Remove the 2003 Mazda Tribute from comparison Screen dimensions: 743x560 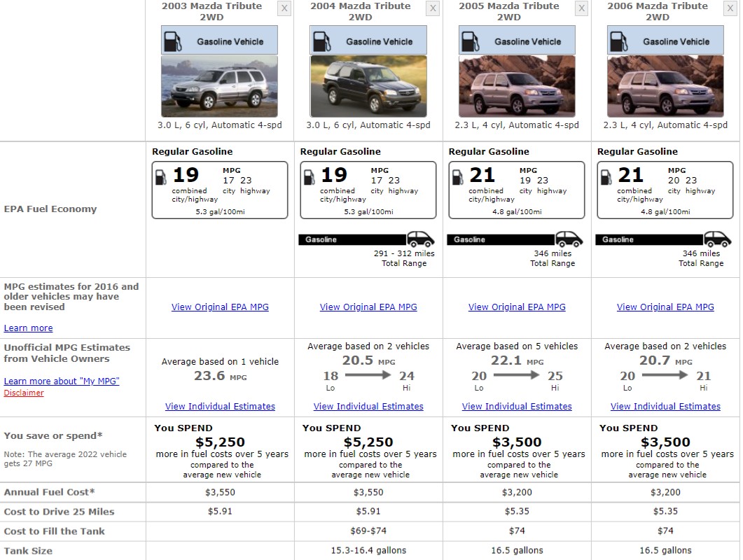pos(284,8)
